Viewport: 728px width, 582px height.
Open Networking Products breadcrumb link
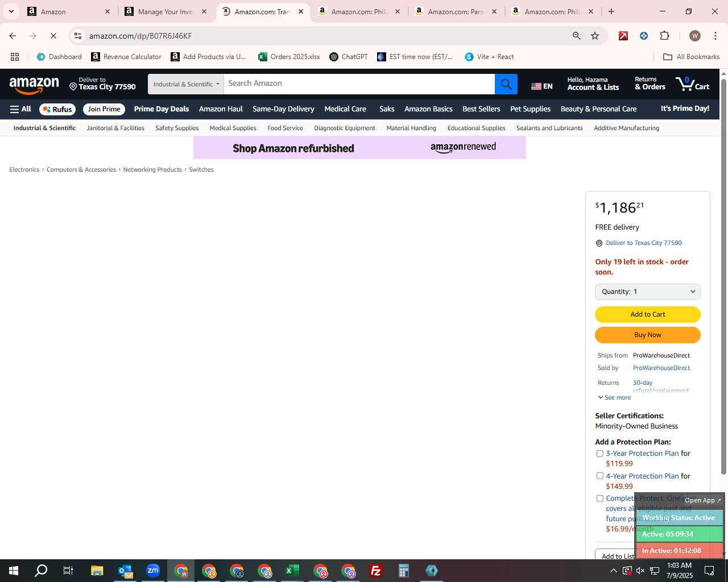(x=152, y=169)
